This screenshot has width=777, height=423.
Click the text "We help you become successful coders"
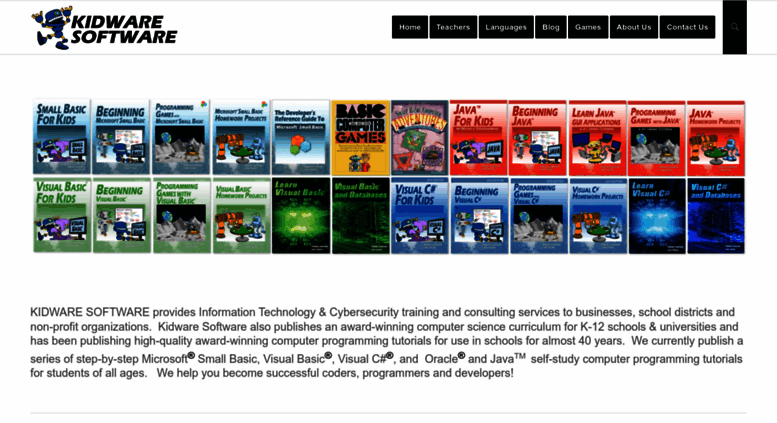click(258, 373)
